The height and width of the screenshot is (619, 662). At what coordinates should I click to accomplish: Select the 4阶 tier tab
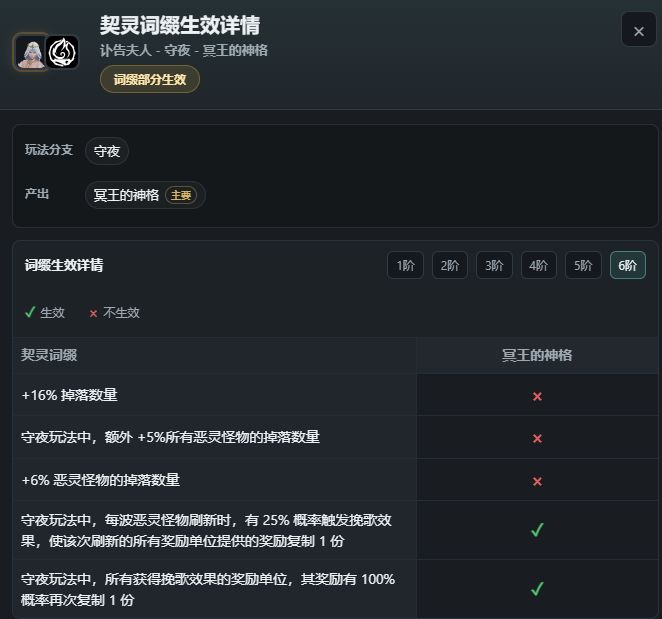tap(539, 265)
